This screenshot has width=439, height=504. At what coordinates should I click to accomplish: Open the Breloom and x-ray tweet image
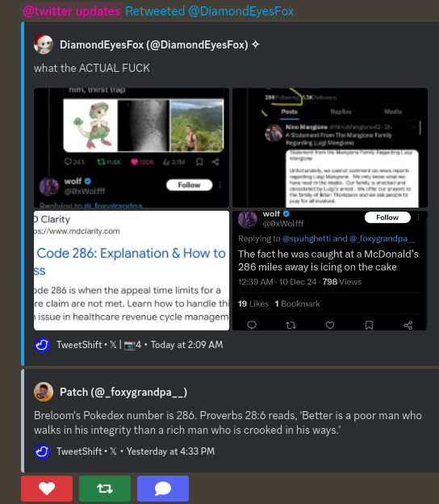132,148
